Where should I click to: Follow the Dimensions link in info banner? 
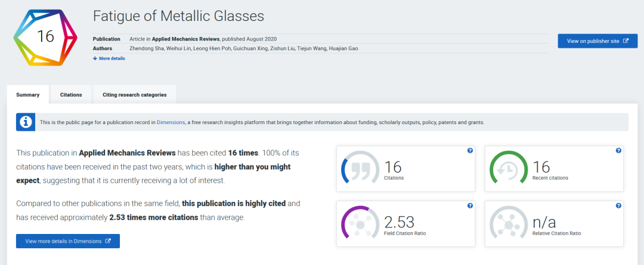[171, 122]
